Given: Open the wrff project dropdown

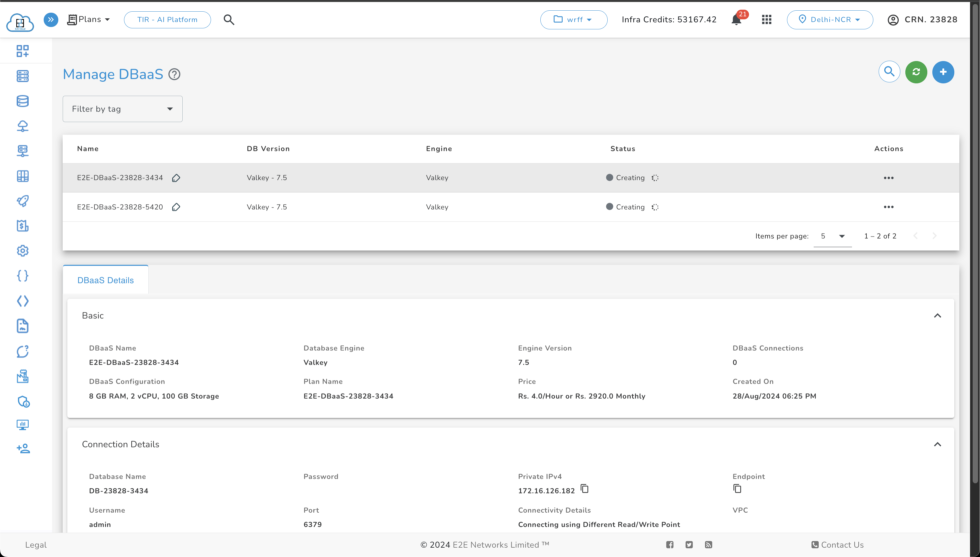Looking at the screenshot, I should click(x=574, y=19).
